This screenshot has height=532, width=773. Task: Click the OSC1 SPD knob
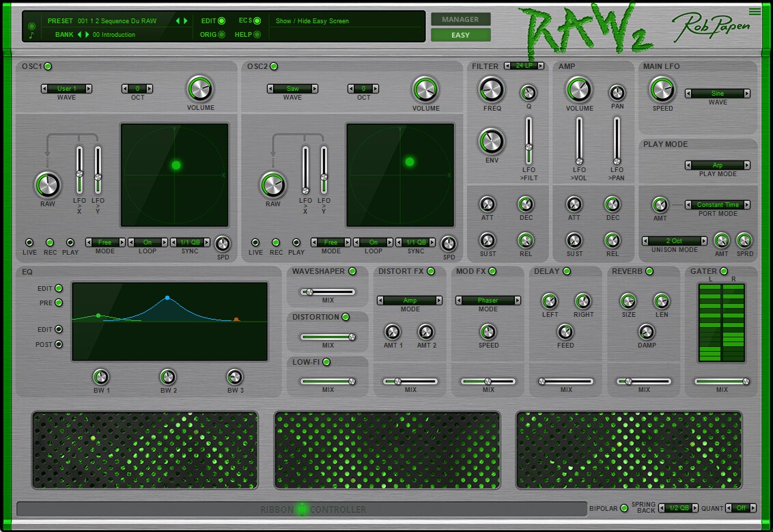pyautogui.click(x=223, y=244)
